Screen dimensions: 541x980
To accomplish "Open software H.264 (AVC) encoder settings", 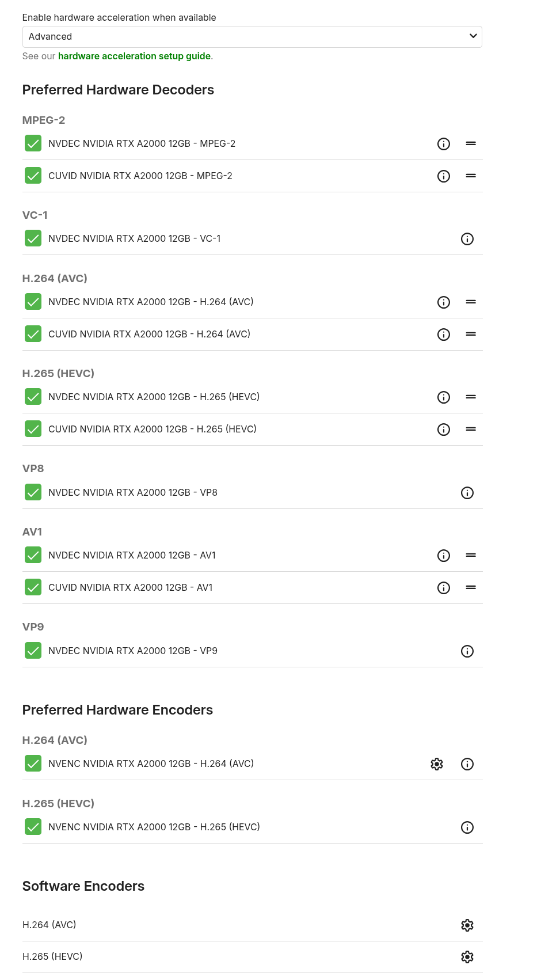I will click(467, 925).
